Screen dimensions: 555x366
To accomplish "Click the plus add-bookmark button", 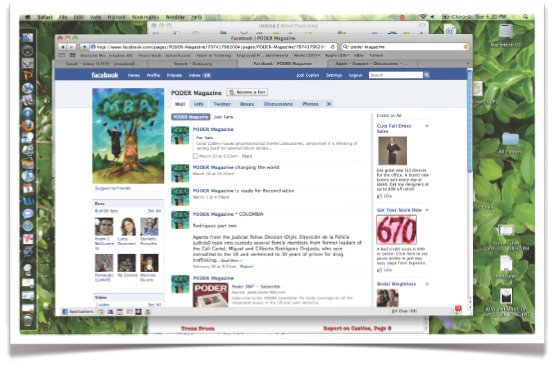I will click(84, 47).
